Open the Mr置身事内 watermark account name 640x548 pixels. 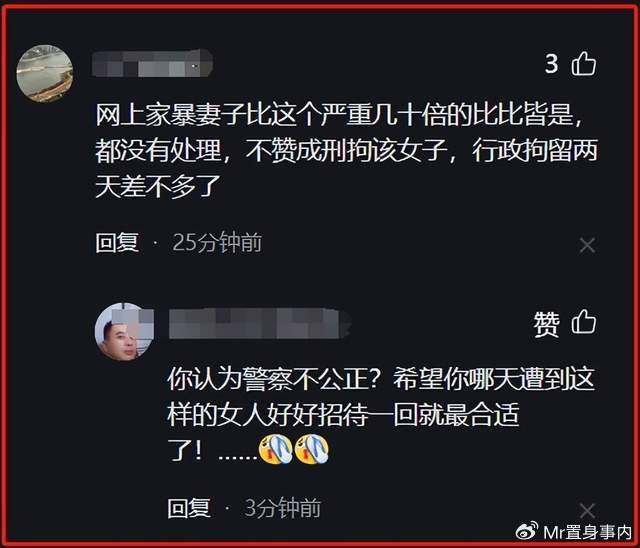588,532
